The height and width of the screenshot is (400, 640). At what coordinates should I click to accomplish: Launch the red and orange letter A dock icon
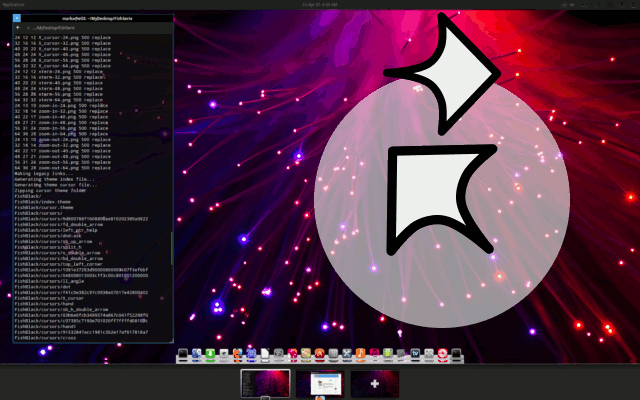[x=320, y=354]
